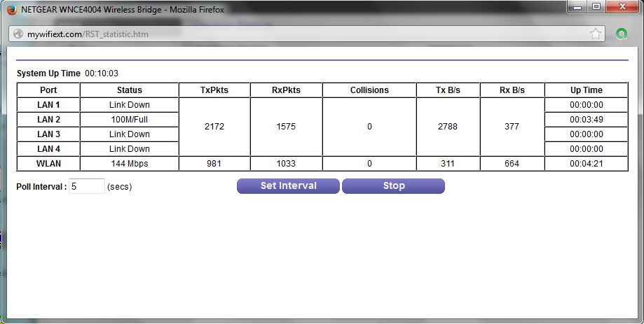Select the LAN 4 port cell
The height and width of the screenshot is (324, 644).
coord(48,149)
